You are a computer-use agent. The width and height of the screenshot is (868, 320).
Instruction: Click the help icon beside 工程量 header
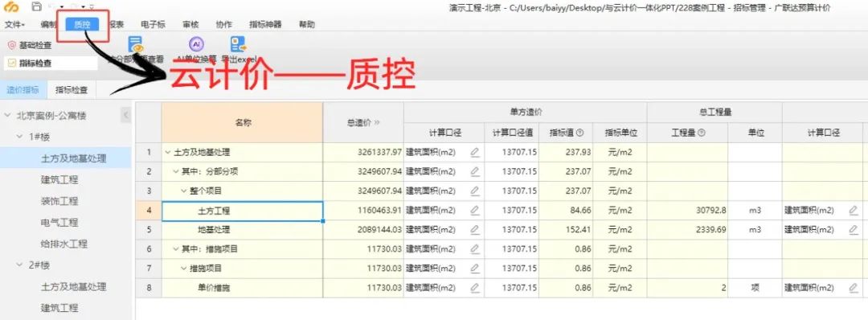pyautogui.click(x=702, y=133)
